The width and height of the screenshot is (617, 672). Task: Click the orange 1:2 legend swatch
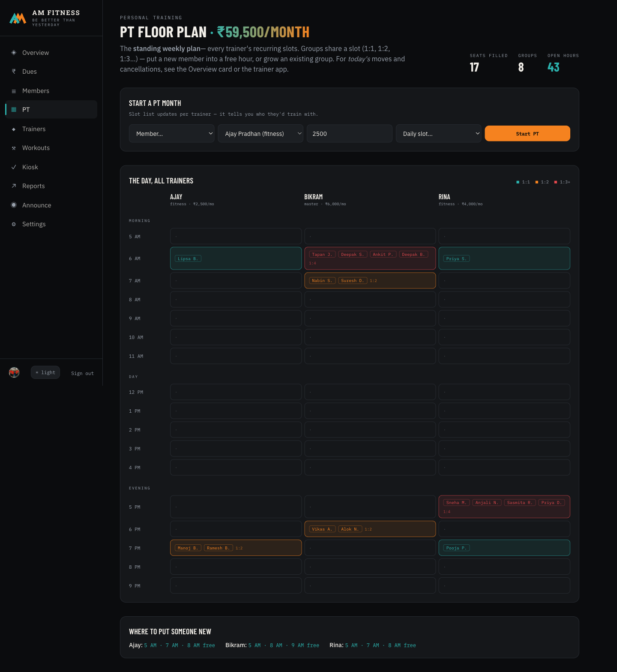(x=536, y=182)
